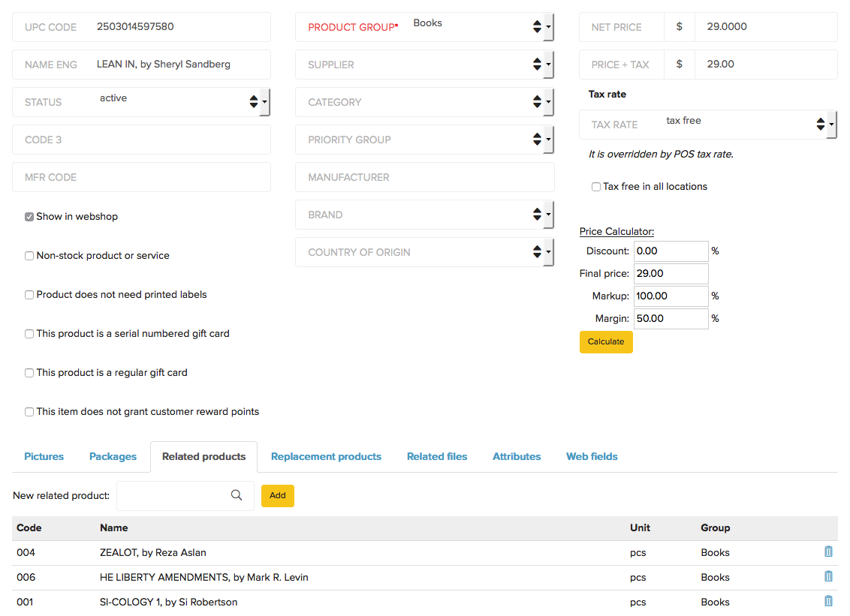Screen dimensions: 850x616
Task: Open Country of Origin dropdown
Action: pyautogui.click(x=424, y=252)
